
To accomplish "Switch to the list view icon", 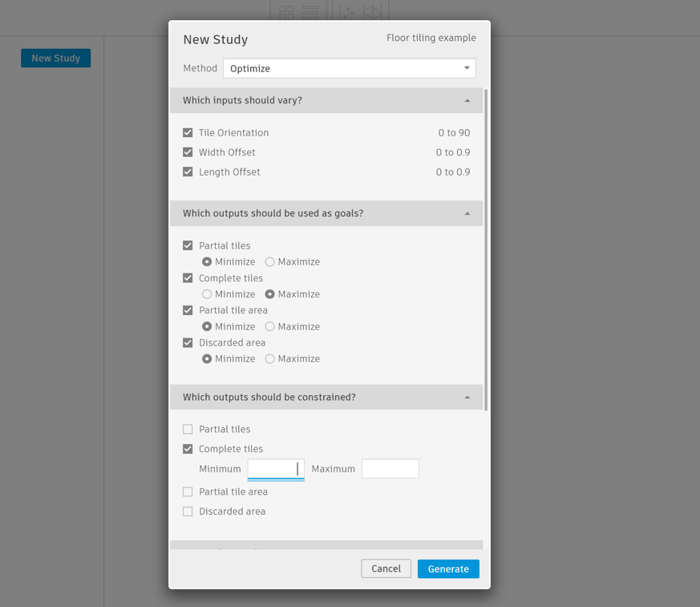I will 310,12.
